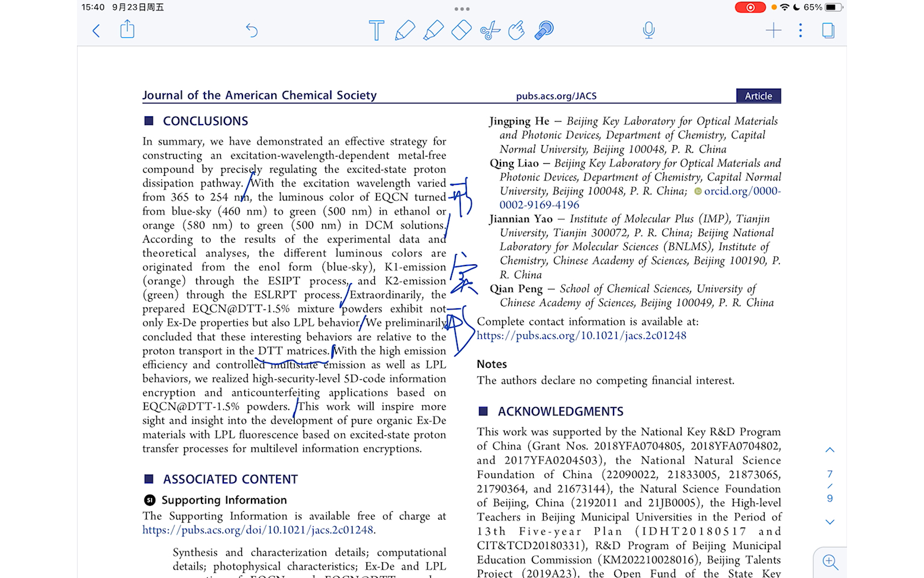Go back with the left chevron

[x=96, y=30]
